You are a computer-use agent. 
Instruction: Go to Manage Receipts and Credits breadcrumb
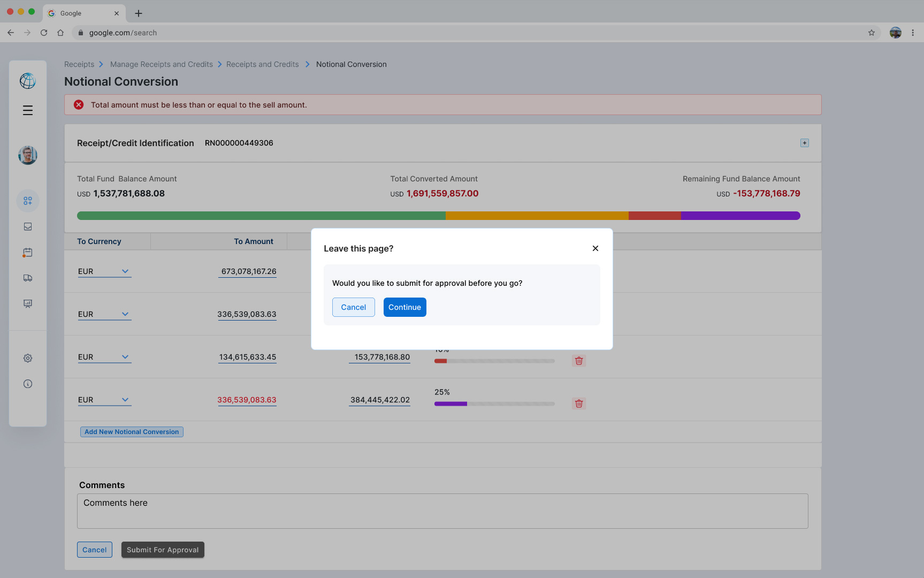coord(161,64)
